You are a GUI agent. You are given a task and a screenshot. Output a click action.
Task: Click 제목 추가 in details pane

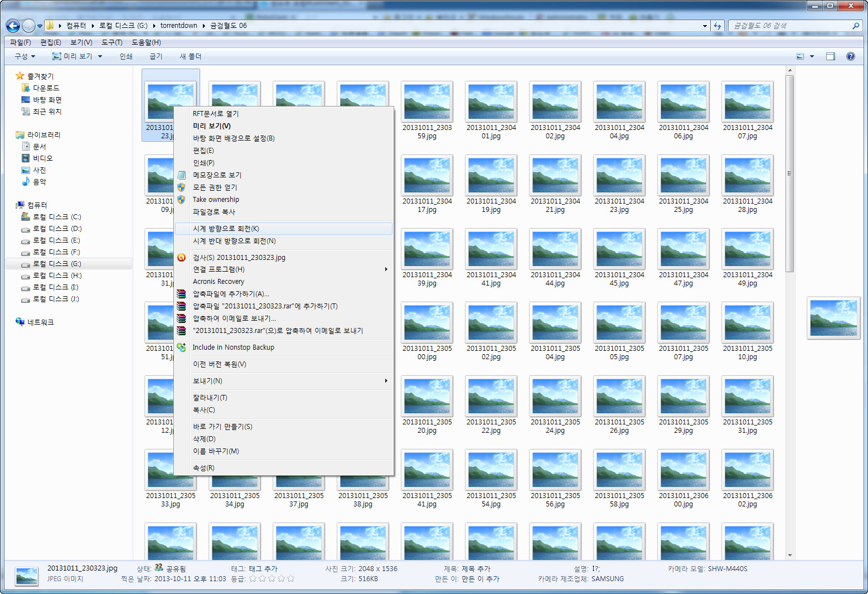pos(476,569)
